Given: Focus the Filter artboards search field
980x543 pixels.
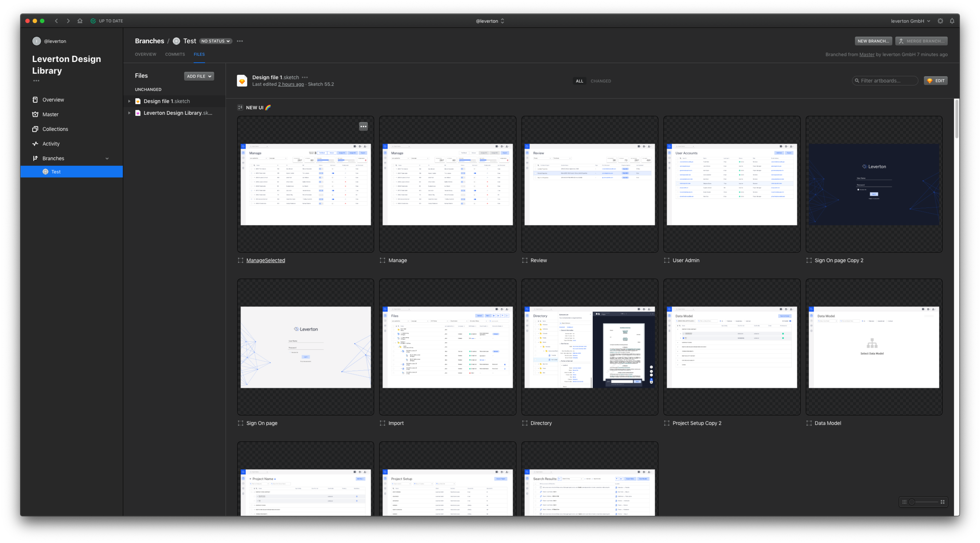Looking at the screenshot, I should 885,81.
